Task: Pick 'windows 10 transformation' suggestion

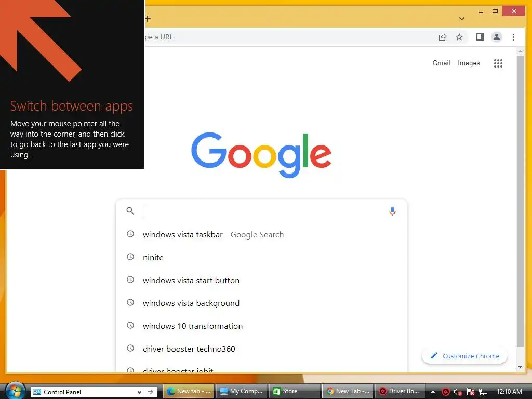Action: click(x=261, y=326)
